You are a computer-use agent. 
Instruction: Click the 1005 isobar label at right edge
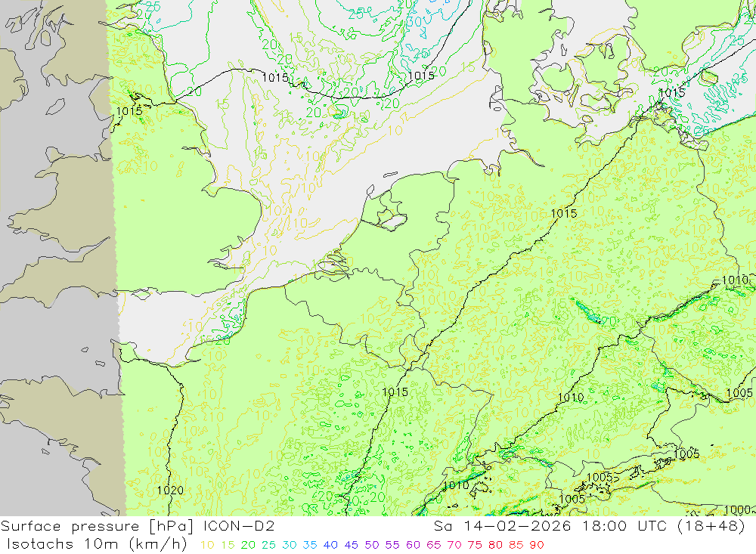click(739, 393)
